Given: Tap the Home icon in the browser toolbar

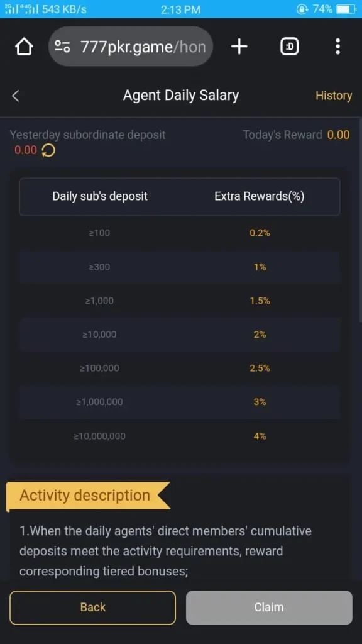Looking at the screenshot, I should tap(23, 46).
